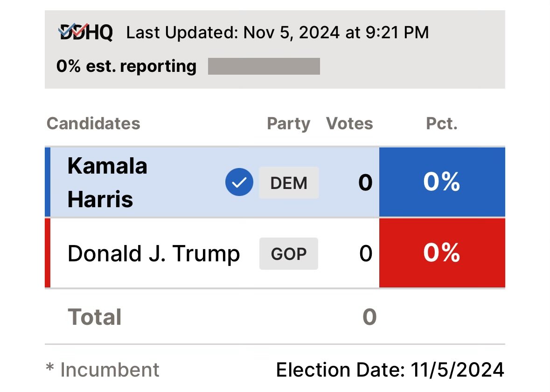The image size is (550, 392).
Task: Click the estimated reporting progress bar
Action: coord(264,66)
